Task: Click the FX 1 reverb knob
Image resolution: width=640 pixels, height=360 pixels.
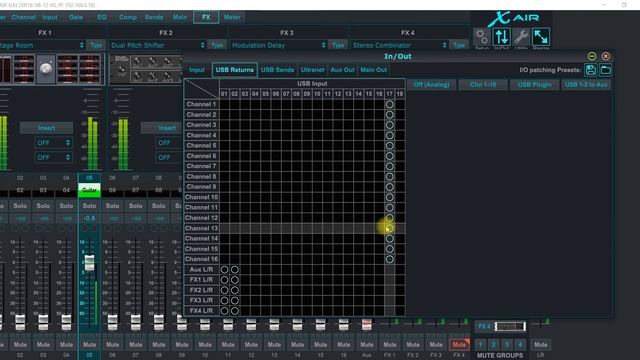Action: [x=46, y=69]
